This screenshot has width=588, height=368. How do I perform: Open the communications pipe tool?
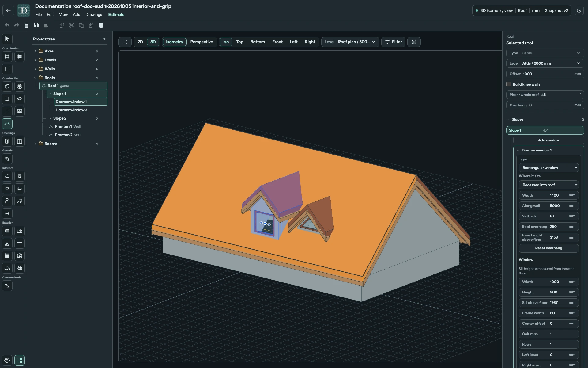(7, 286)
